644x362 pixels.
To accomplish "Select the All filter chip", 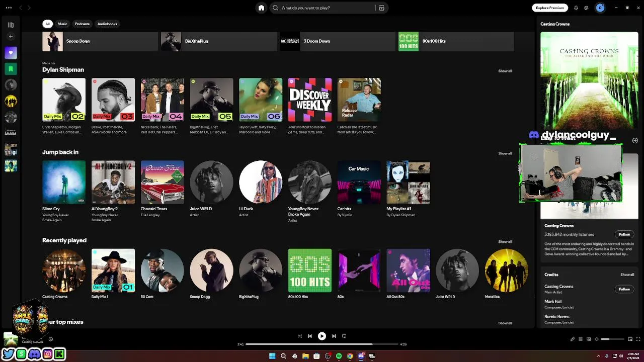I will pyautogui.click(x=48, y=24).
